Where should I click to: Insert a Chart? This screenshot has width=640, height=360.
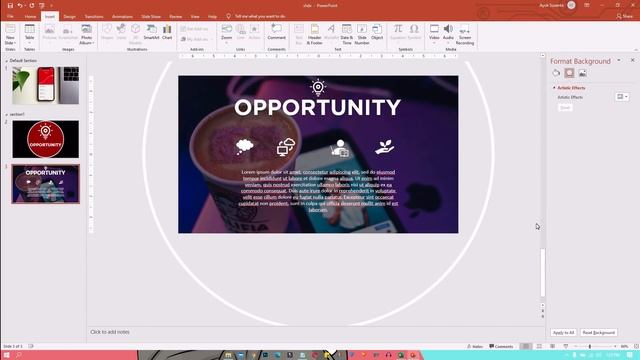[x=167, y=32]
